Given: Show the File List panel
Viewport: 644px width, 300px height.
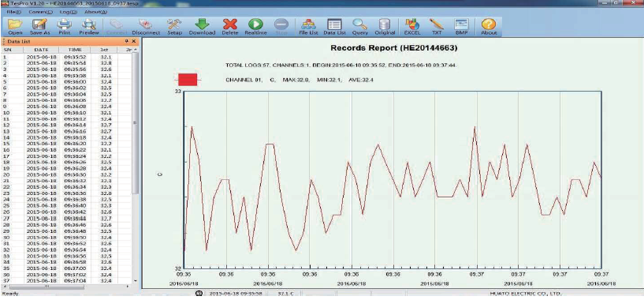Looking at the screenshot, I should click(308, 27).
